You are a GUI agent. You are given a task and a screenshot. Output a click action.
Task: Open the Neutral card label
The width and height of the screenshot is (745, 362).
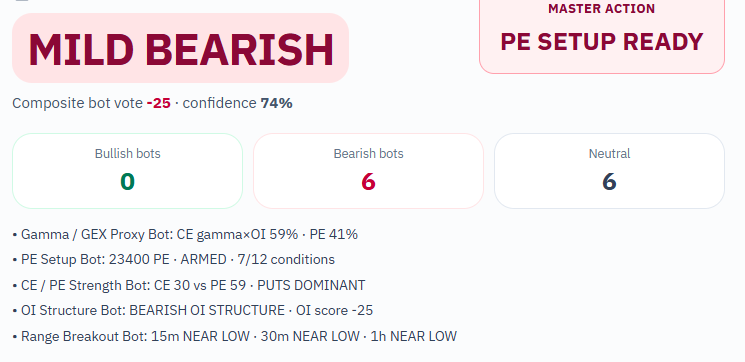(x=609, y=154)
